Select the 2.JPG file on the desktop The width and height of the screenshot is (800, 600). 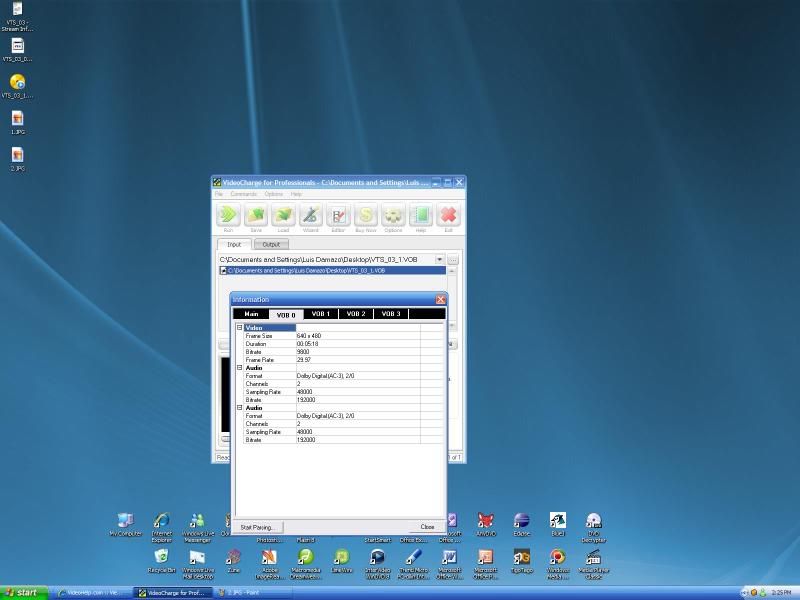click(17, 159)
